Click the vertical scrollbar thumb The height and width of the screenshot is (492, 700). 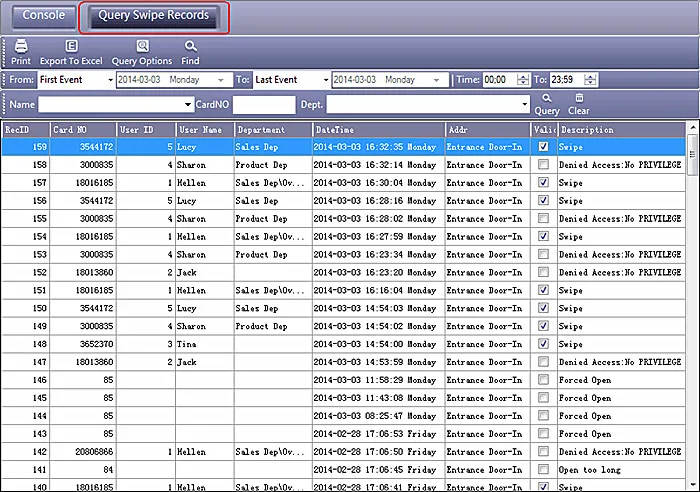coord(692,154)
